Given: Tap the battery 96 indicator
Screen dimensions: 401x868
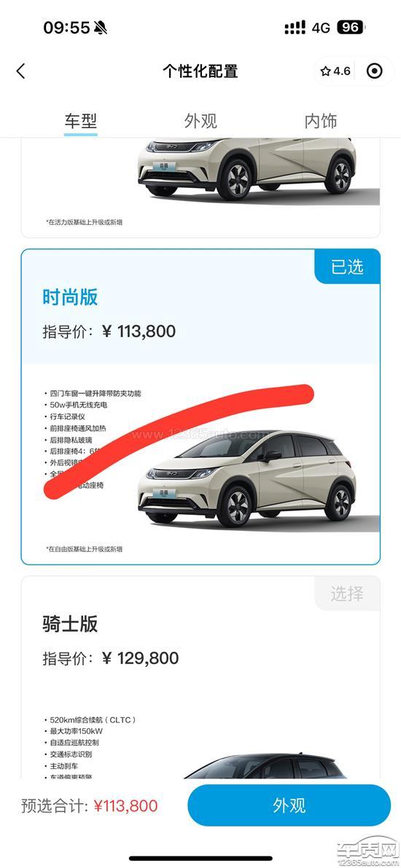Looking at the screenshot, I should tap(351, 27).
